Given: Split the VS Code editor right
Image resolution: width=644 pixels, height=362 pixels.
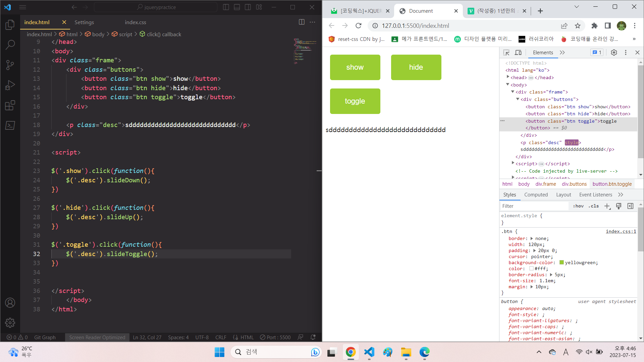Looking at the screenshot, I should click(x=302, y=22).
